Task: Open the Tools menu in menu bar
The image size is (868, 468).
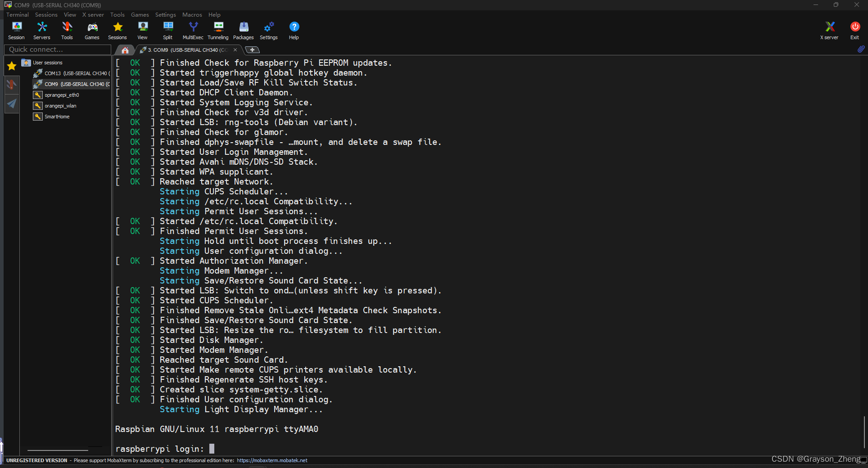Action: pos(118,15)
